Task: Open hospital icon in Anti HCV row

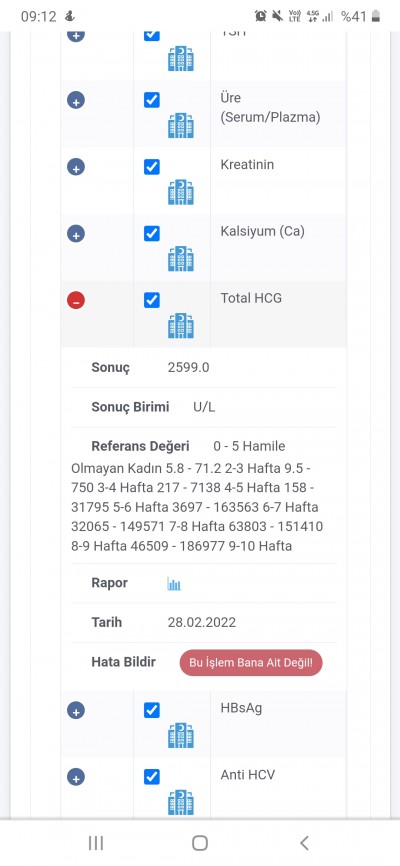Action: coord(181,802)
